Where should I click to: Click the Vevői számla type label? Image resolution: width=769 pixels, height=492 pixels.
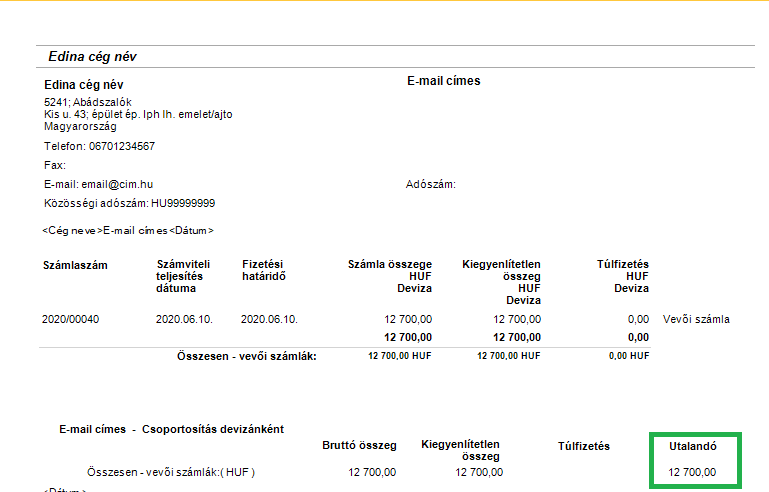click(x=696, y=319)
